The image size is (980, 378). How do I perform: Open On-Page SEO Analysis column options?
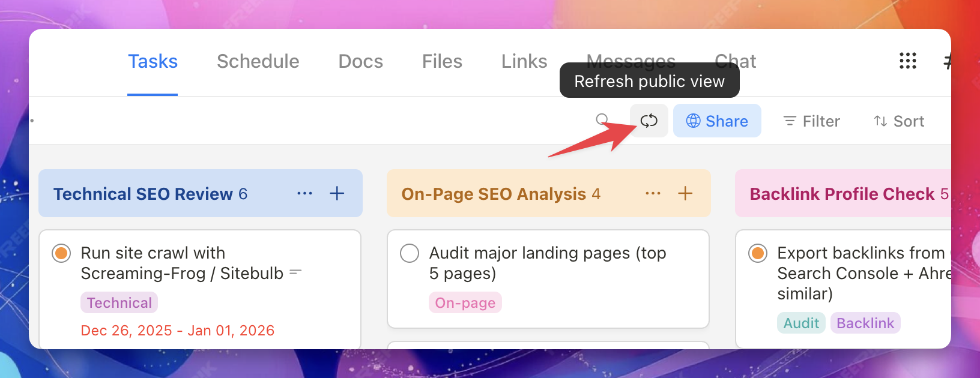tap(653, 193)
